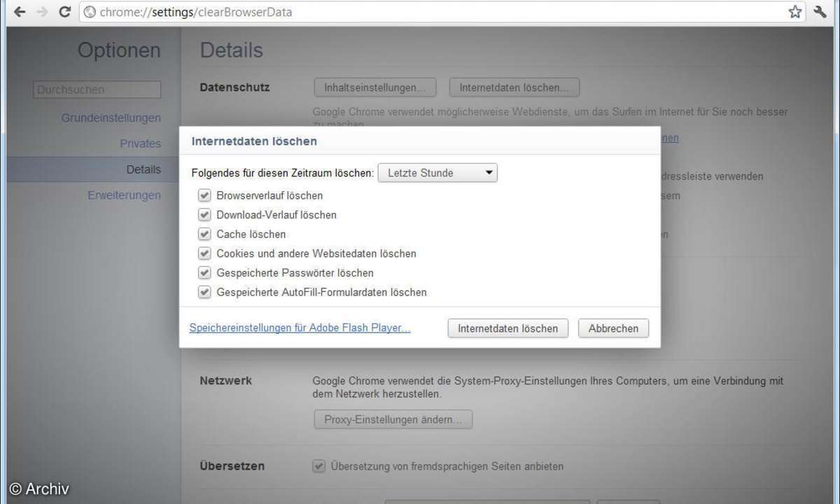The width and height of the screenshot is (840, 504).
Task: Select Erweiterungen in the sidebar
Action: click(x=124, y=195)
